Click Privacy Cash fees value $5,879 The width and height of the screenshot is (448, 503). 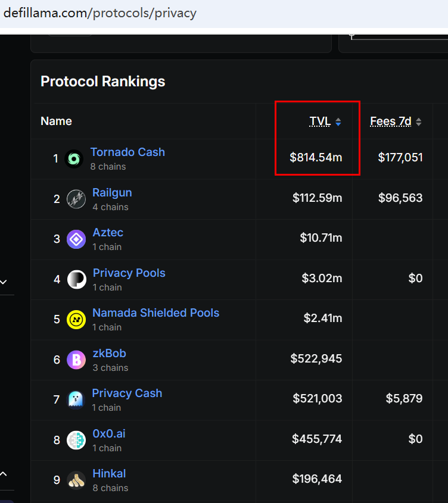[404, 399]
